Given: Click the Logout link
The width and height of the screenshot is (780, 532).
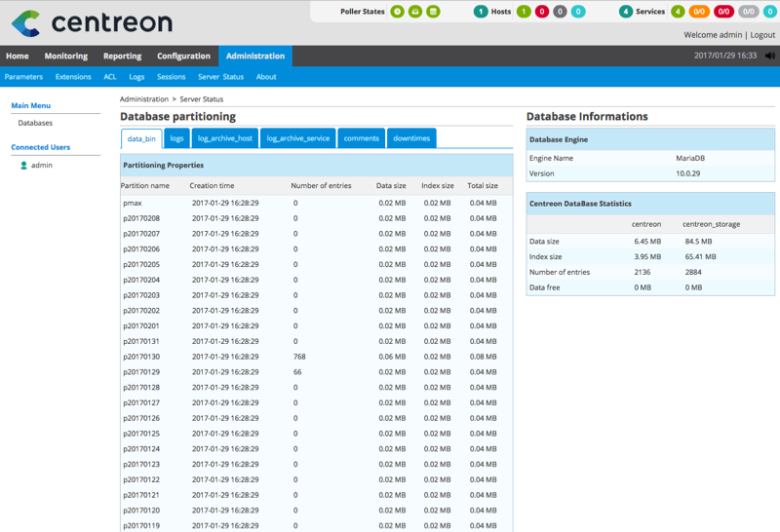Looking at the screenshot, I should tap(762, 35).
